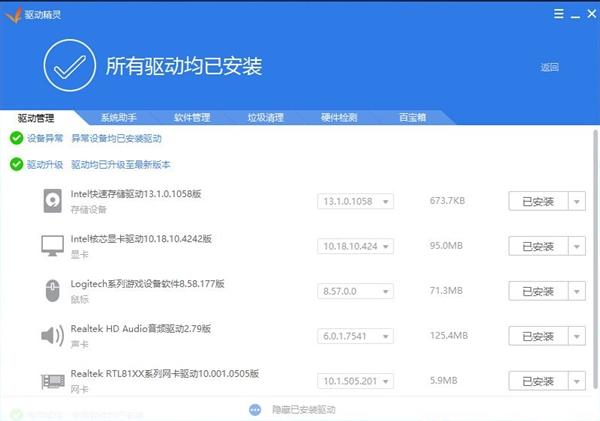Expand arrow beside 已安装 for Realtek RTL81XX
This screenshot has width=600, height=421.
[x=577, y=381]
